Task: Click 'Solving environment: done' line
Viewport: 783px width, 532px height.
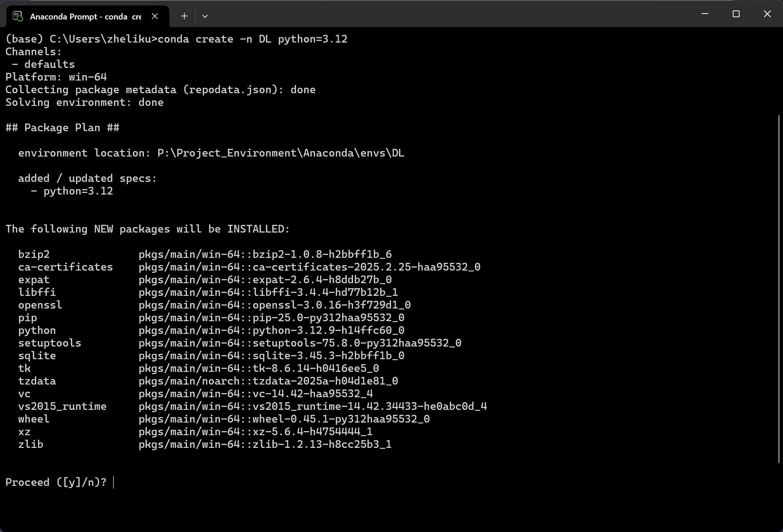Action: (x=85, y=102)
